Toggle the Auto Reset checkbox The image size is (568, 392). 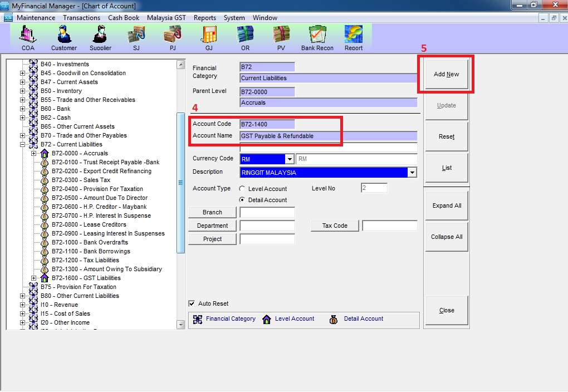(x=192, y=303)
